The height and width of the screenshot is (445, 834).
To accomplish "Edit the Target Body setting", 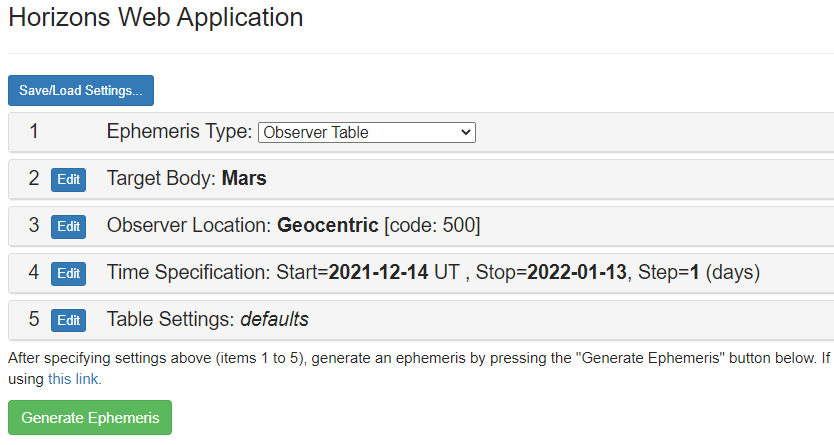I will pyautogui.click(x=68, y=179).
